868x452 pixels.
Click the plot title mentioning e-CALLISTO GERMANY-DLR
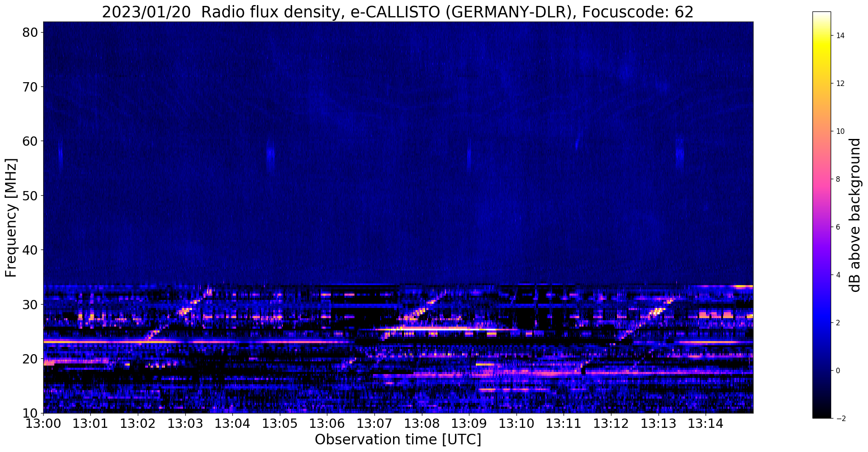398,12
